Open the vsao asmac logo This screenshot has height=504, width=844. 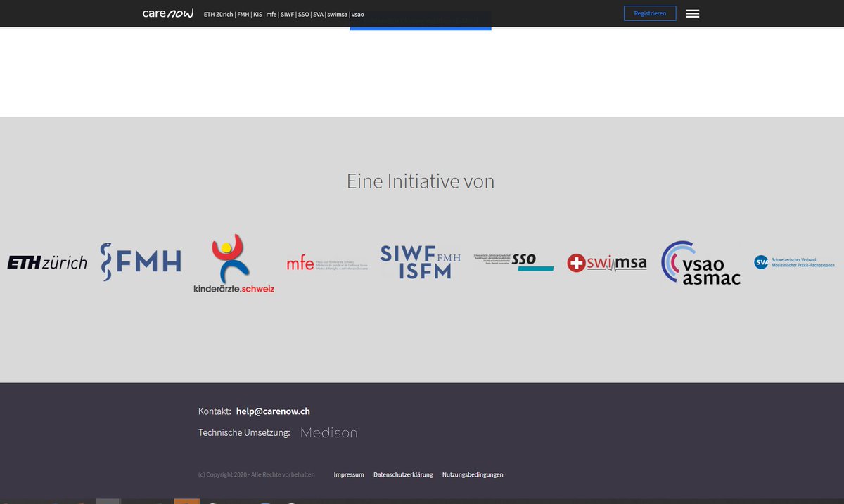(701, 263)
